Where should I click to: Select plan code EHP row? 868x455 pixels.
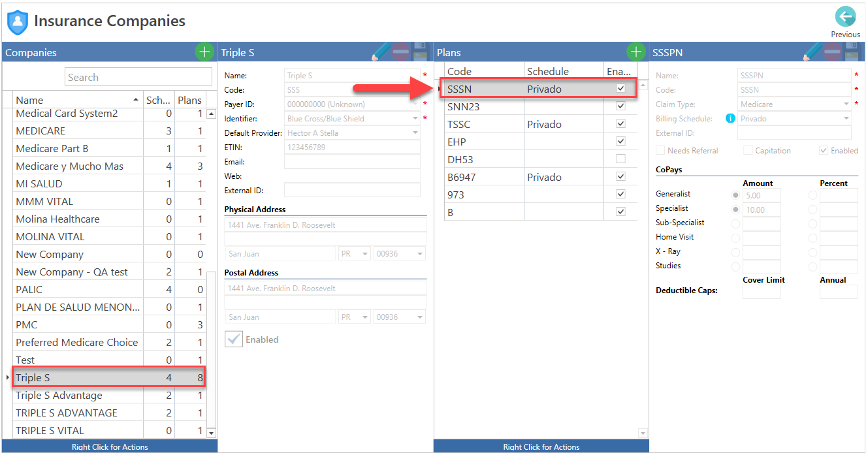pyautogui.click(x=540, y=142)
